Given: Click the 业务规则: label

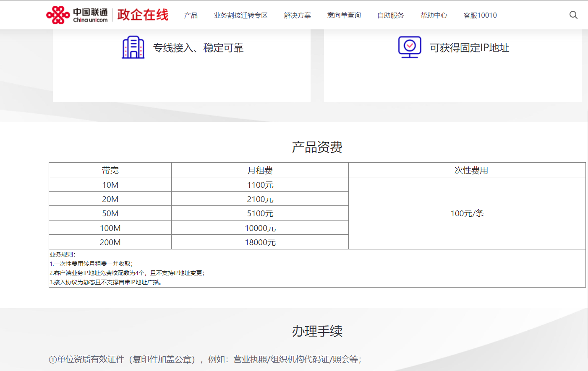Looking at the screenshot, I should point(63,254).
